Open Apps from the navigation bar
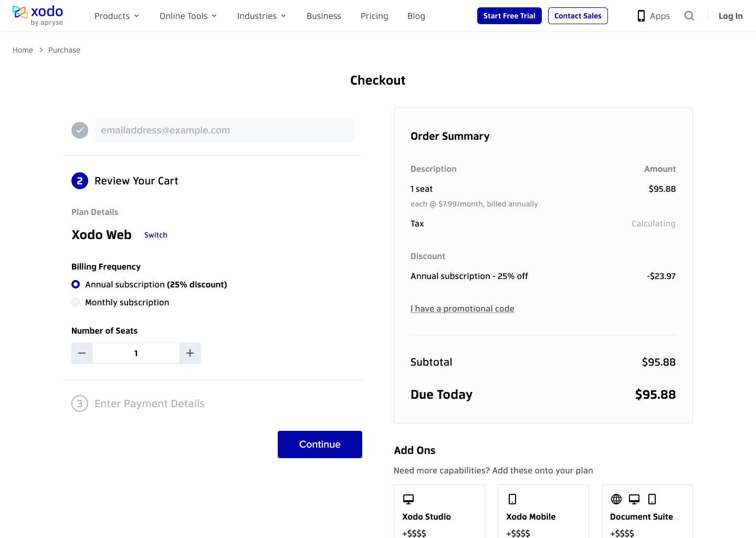This screenshot has height=538, width=756. click(654, 16)
